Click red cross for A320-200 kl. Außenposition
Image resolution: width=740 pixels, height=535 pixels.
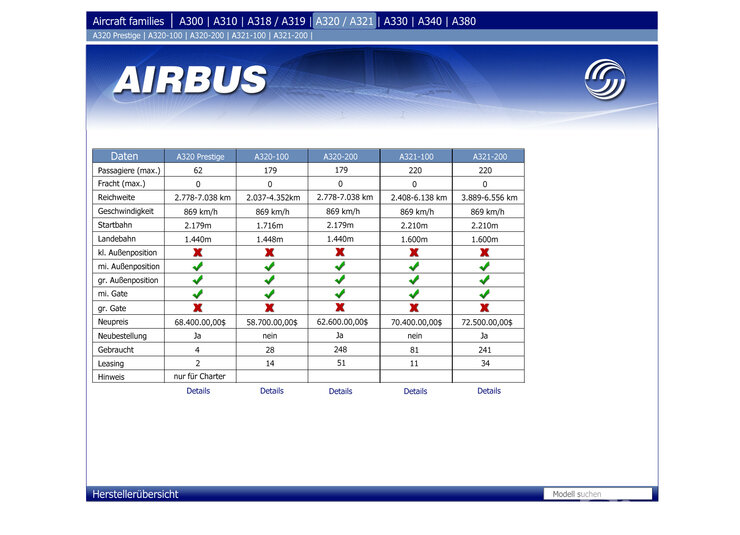click(340, 252)
